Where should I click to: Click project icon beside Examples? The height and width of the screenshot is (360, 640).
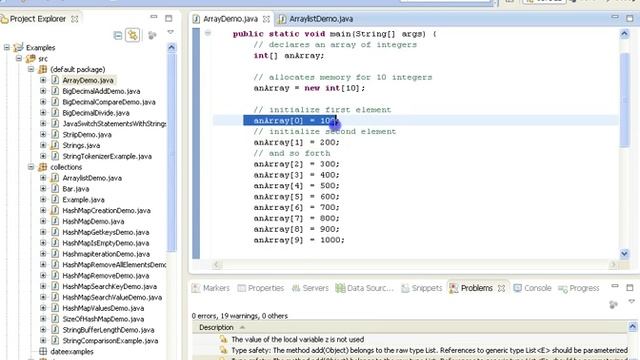18,47
